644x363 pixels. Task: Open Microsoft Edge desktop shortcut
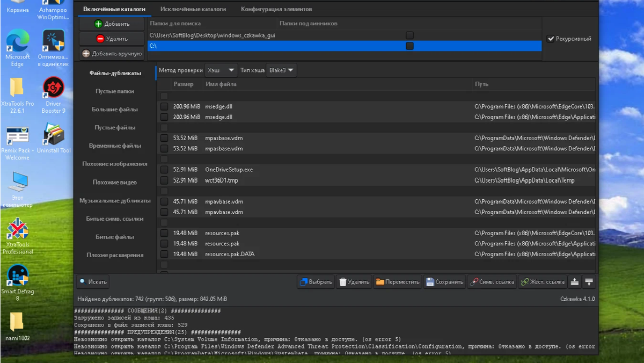coord(17,48)
